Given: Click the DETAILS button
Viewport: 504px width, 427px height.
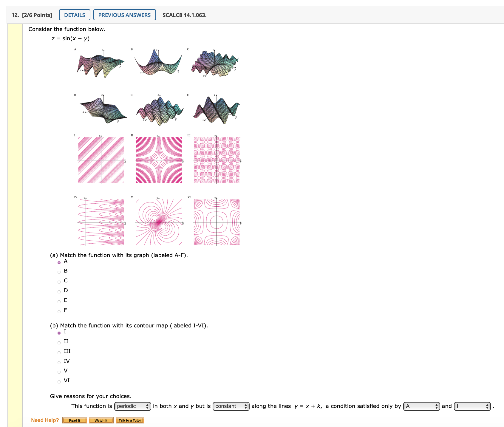Looking at the screenshot, I should point(75,15).
